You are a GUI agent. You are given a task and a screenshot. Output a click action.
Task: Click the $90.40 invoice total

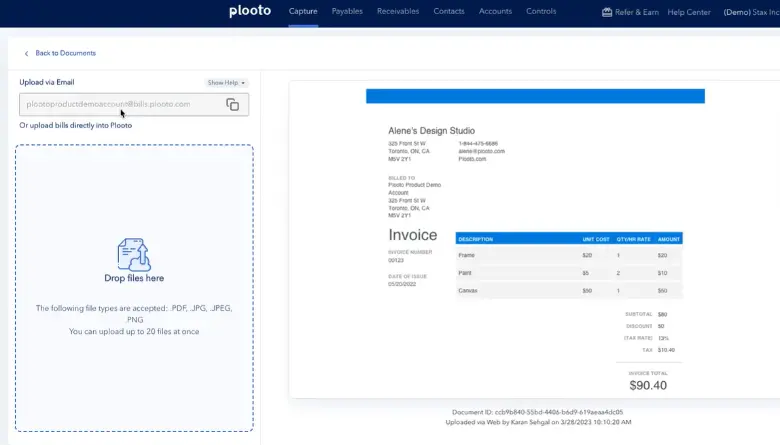click(x=648, y=385)
